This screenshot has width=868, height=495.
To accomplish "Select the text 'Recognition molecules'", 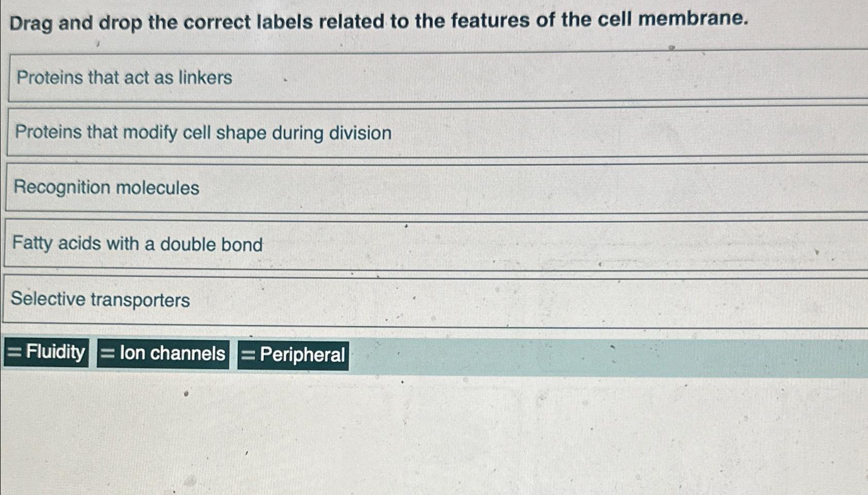I will click(x=106, y=188).
